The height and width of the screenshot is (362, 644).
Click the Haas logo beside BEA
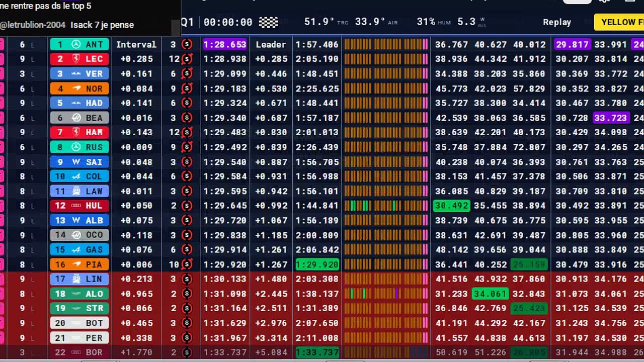(76, 118)
